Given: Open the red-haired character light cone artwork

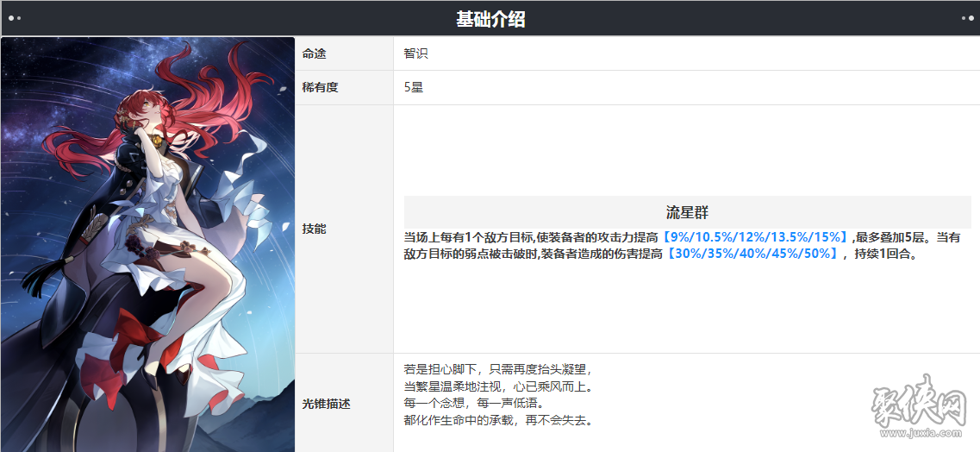Looking at the screenshot, I should pyautogui.click(x=148, y=244).
